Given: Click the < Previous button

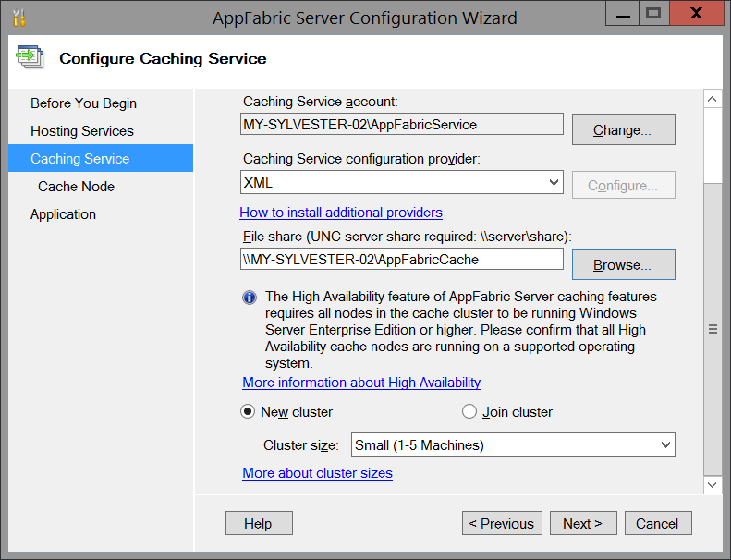Looking at the screenshot, I should point(502,523).
